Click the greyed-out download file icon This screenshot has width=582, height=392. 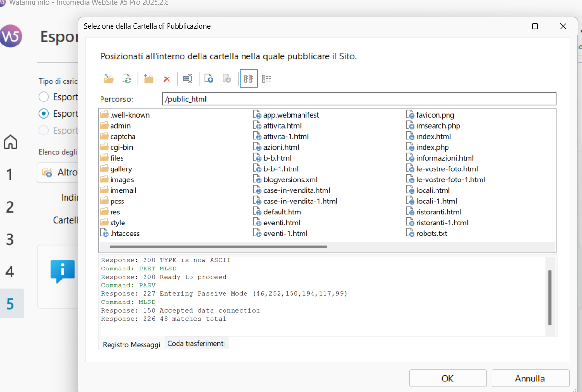coord(227,78)
